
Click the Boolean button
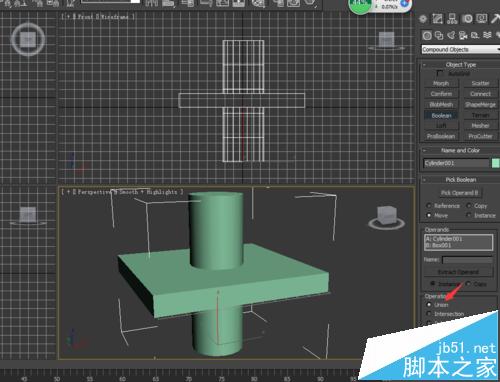tap(441, 115)
